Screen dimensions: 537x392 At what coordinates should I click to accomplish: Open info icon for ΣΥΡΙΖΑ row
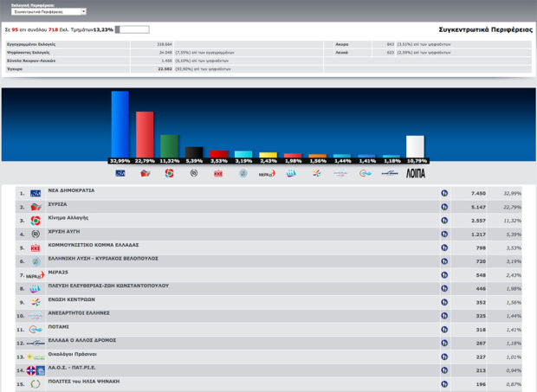(444, 207)
